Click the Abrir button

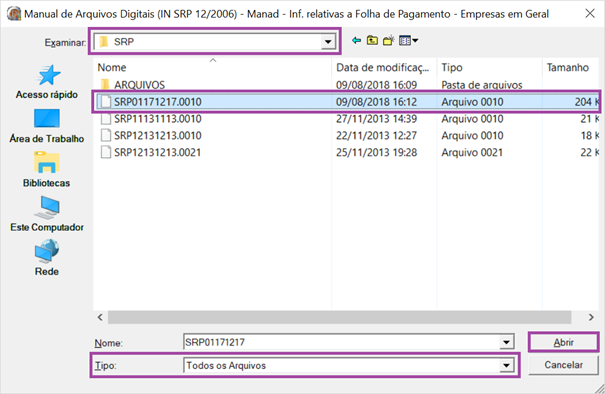click(563, 342)
